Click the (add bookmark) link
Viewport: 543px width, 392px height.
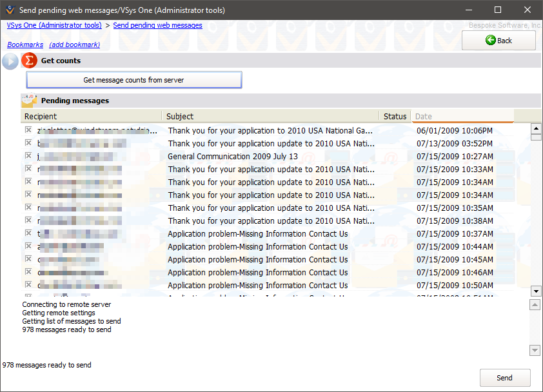click(x=74, y=44)
